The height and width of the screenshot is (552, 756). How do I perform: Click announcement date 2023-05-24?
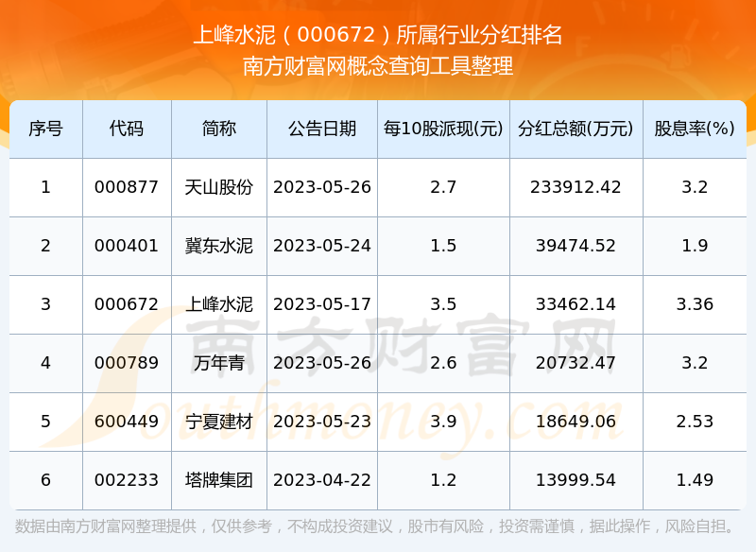click(x=322, y=246)
